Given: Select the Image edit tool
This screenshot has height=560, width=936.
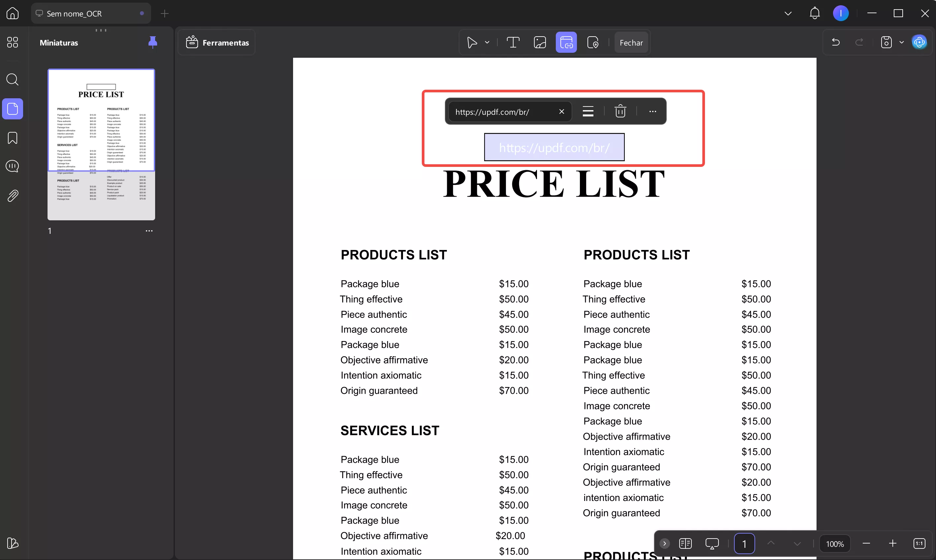Looking at the screenshot, I should 540,43.
